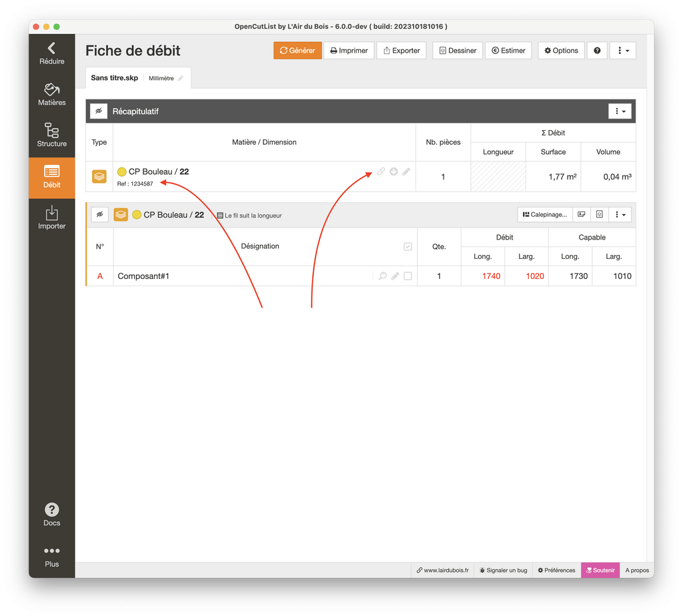
Task: Click the Capable length value 1730
Action: [578, 276]
